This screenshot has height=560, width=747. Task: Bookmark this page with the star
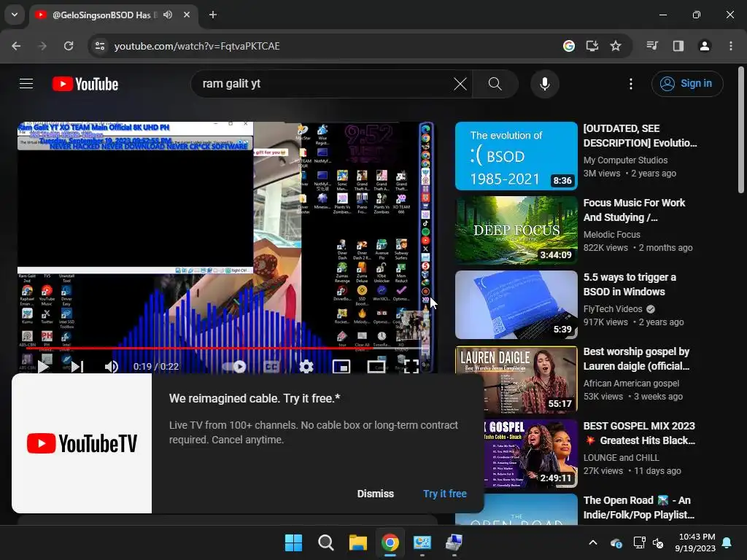(616, 46)
